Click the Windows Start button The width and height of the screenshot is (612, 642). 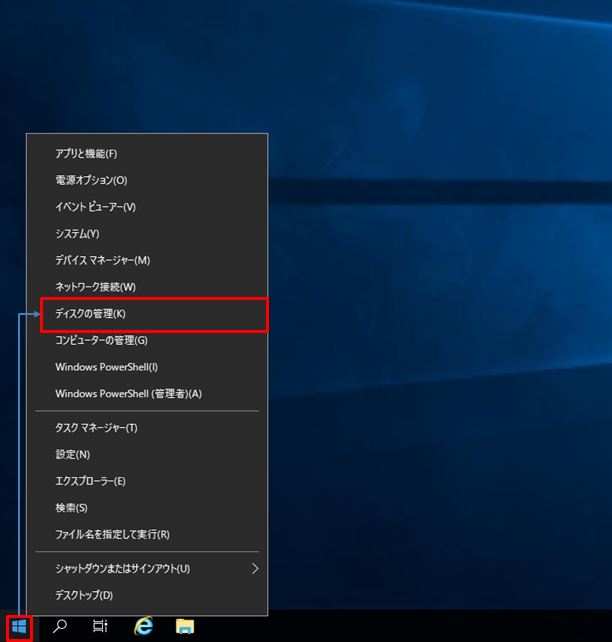pyautogui.click(x=19, y=626)
